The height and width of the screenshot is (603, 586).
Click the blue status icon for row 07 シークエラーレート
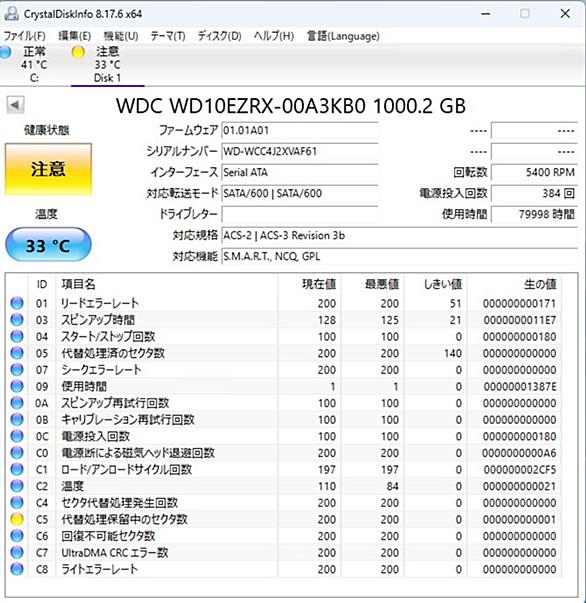coord(17,370)
